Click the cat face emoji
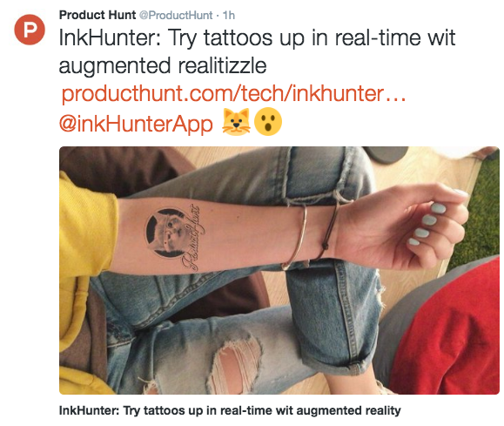 tap(236, 122)
